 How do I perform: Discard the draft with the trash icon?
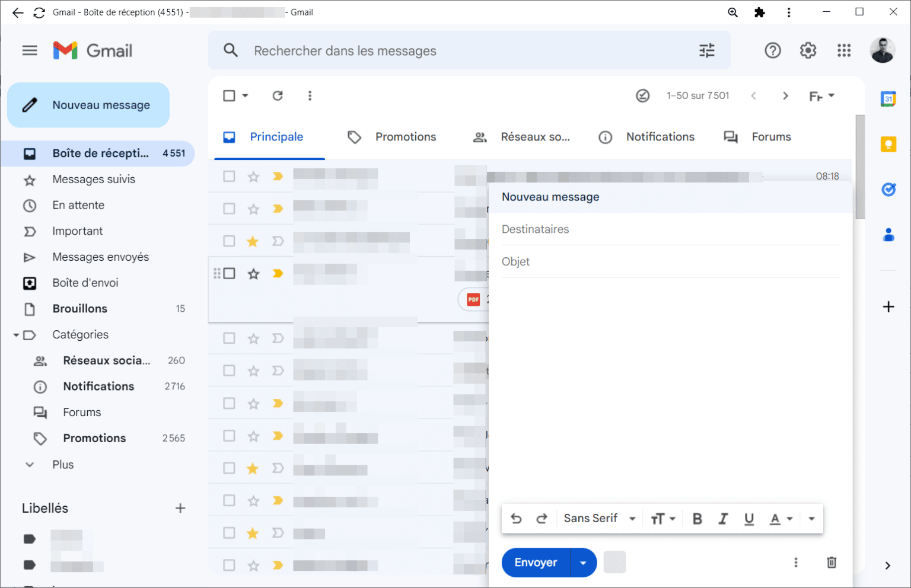(x=831, y=563)
